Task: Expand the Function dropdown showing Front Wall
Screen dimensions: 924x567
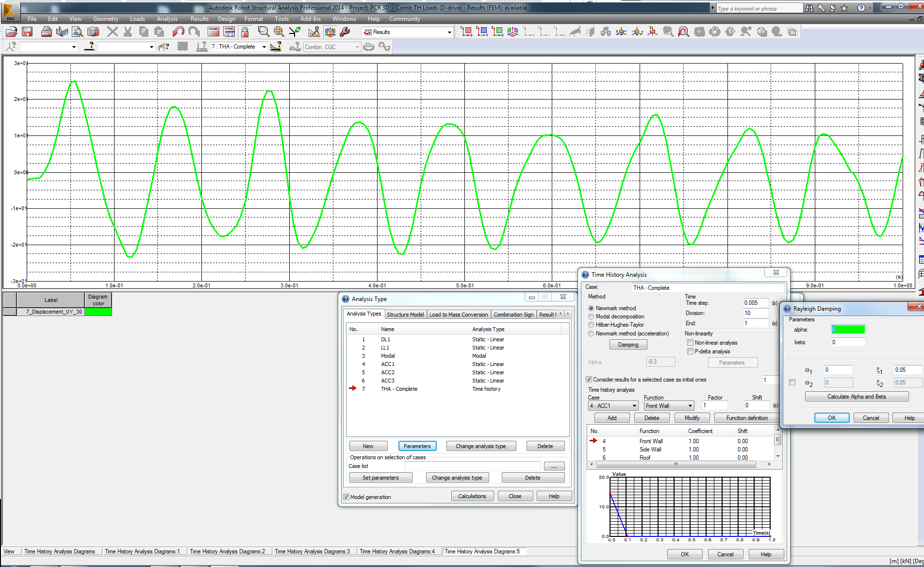Action: [689, 405]
